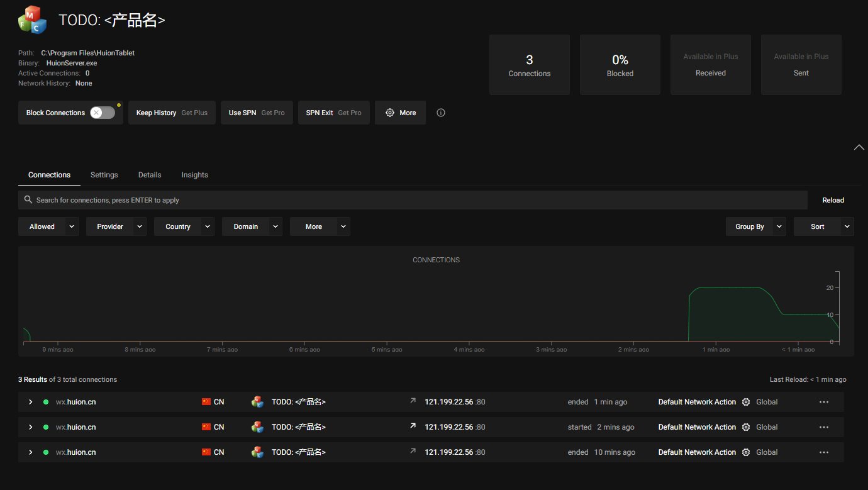Click IP 121.199.22.56 in row ended 1 min ago

[448, 402]
